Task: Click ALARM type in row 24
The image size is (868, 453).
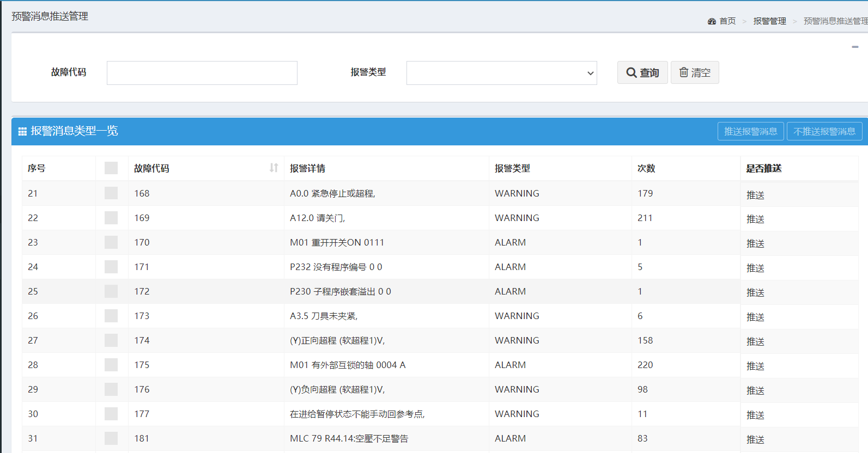Action: (511, 267)
